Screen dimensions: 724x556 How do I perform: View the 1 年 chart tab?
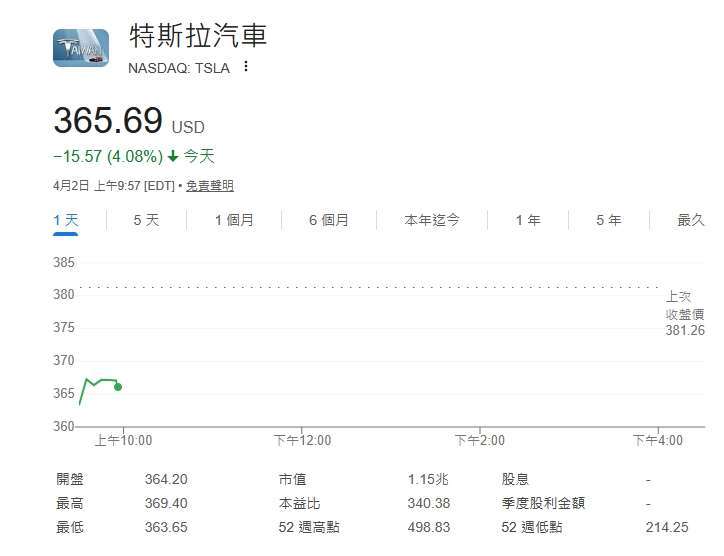528,220
